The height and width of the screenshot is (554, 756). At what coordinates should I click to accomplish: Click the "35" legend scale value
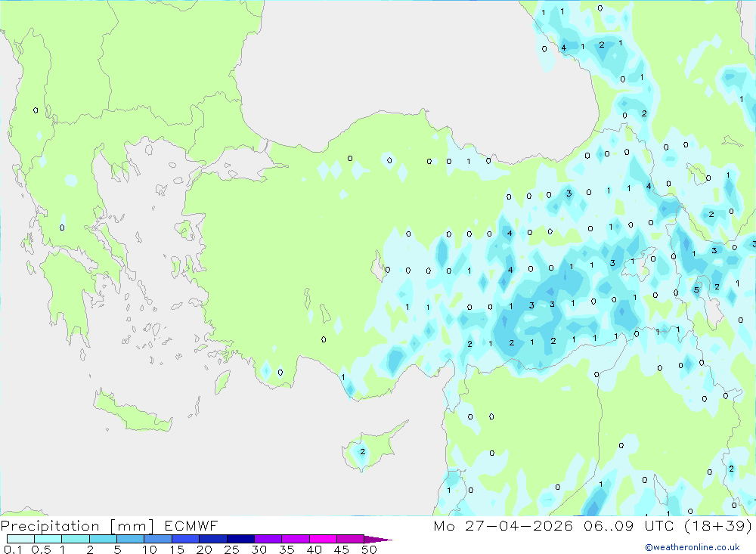pyautogui.click(x=287, y=549)
